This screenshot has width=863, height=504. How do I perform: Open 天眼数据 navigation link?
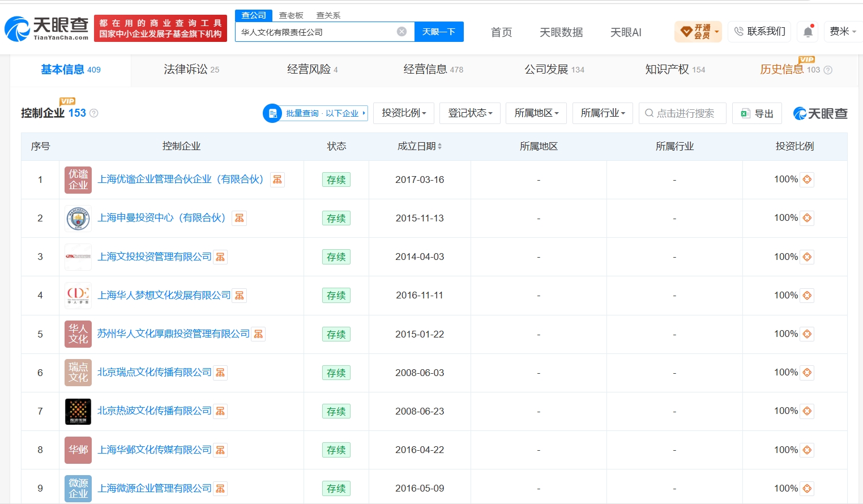tap(561, 32)
